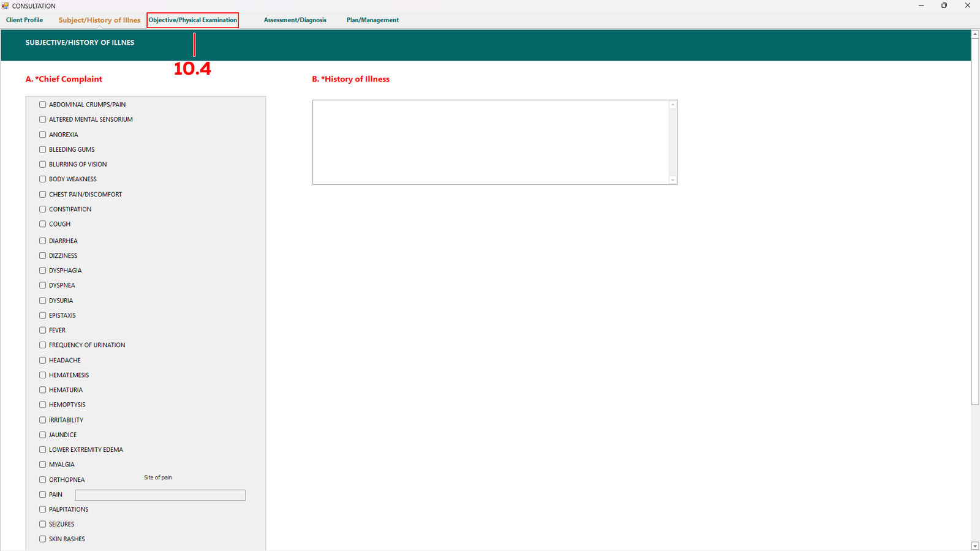Switch to Objective/Physical Examination tab
Viewport: 980px width, 551px height.
click(192, 20)
